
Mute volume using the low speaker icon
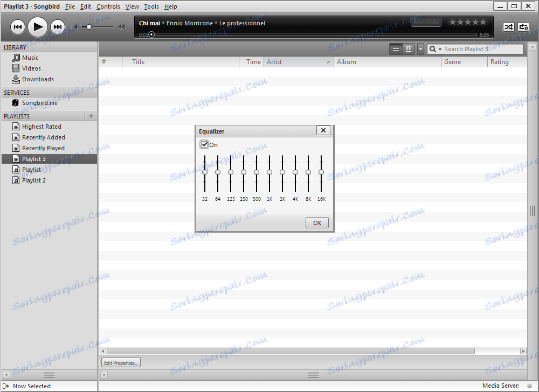(77, 27)
